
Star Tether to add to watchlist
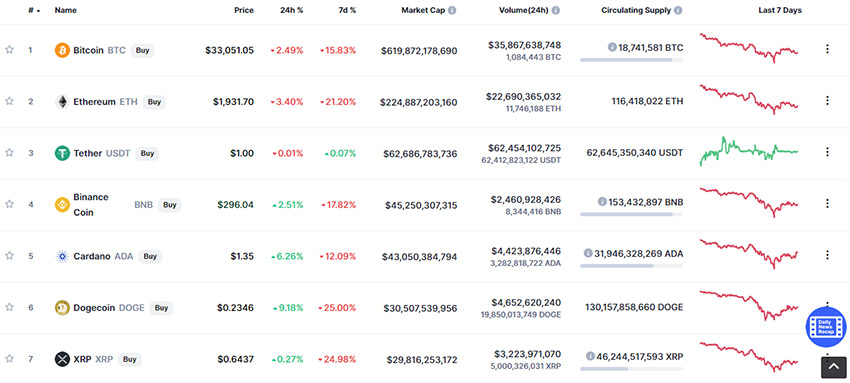(x=9, y=153)
